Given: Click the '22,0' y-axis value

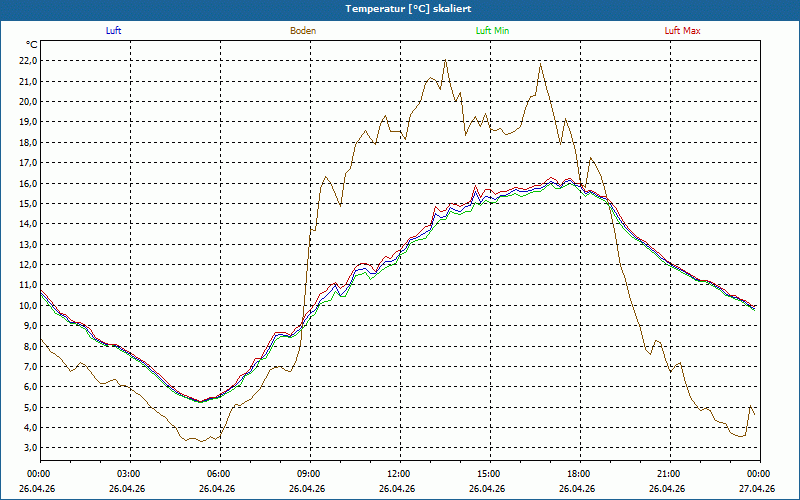Looking at the screenshot, I should [x=29, y=61].
